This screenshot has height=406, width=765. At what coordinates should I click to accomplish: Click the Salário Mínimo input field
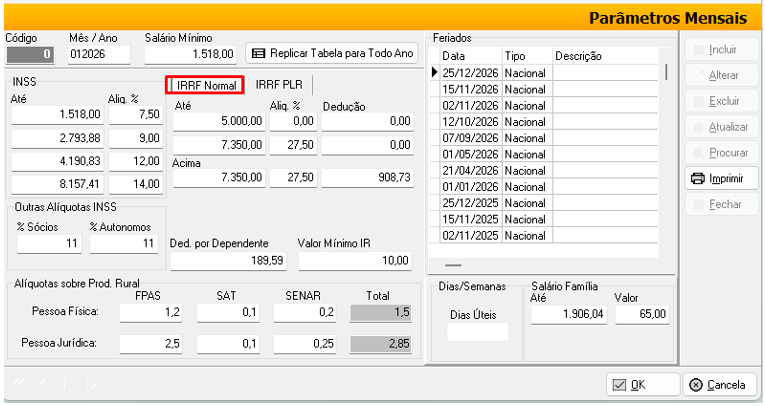(x=190, y=54)
